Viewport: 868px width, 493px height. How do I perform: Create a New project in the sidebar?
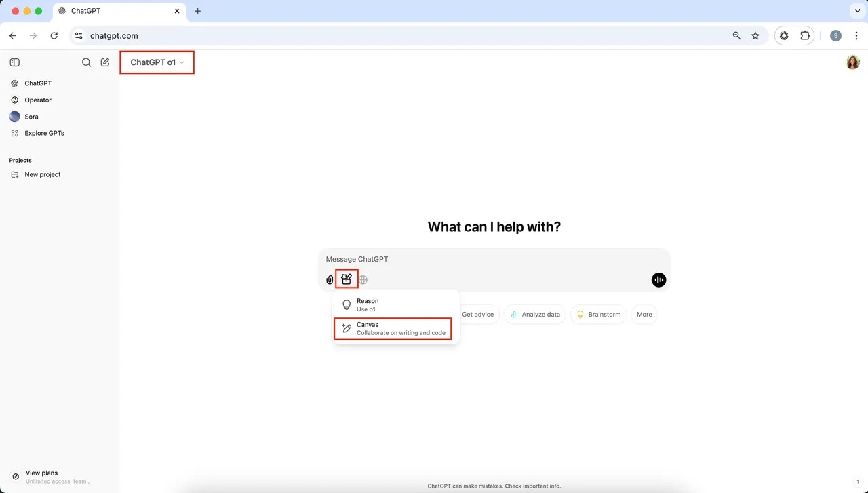[x=59, y=175]
